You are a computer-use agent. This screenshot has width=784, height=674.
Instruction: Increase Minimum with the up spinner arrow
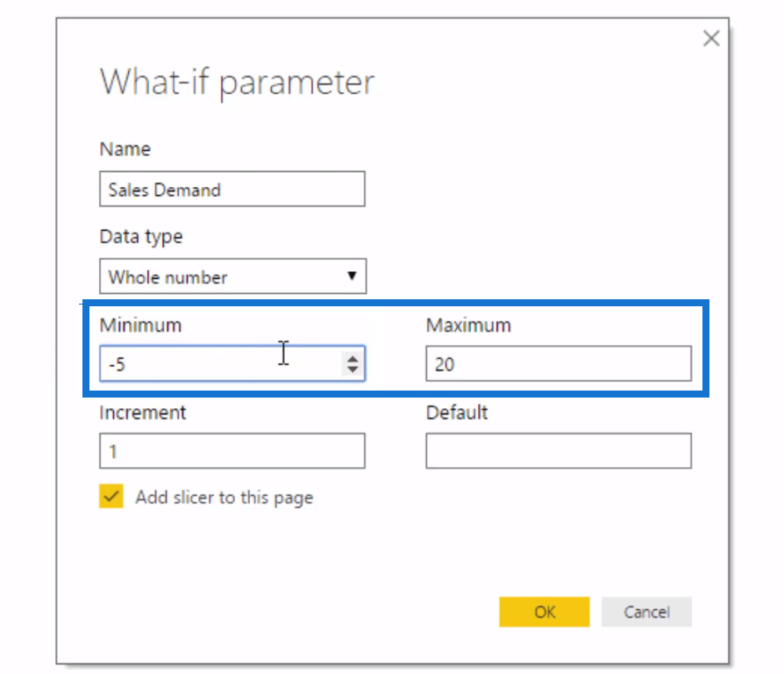(x=353, y=359)
